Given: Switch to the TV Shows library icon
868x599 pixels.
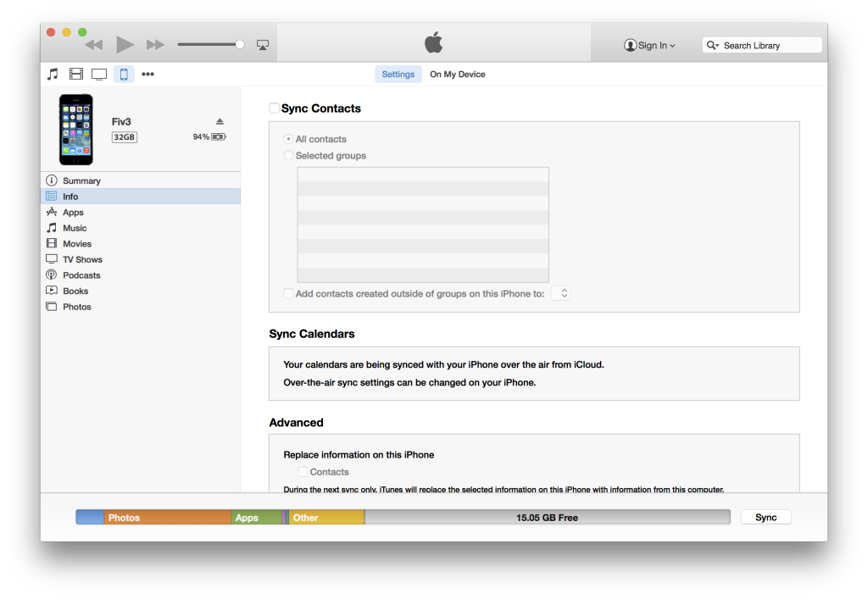Looking at the screenshot, I should 99,74.
